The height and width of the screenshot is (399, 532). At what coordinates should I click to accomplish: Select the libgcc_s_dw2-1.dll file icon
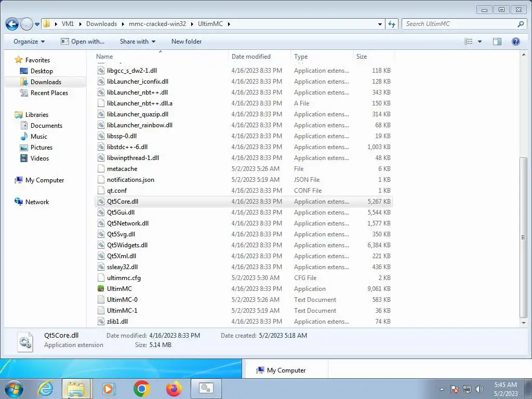(x=101, y=71)
